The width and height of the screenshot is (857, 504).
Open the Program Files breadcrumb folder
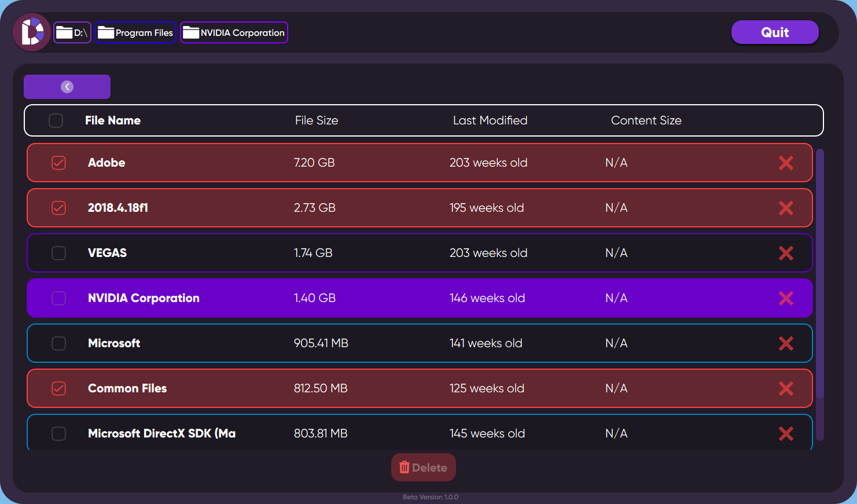pos(135,32)
